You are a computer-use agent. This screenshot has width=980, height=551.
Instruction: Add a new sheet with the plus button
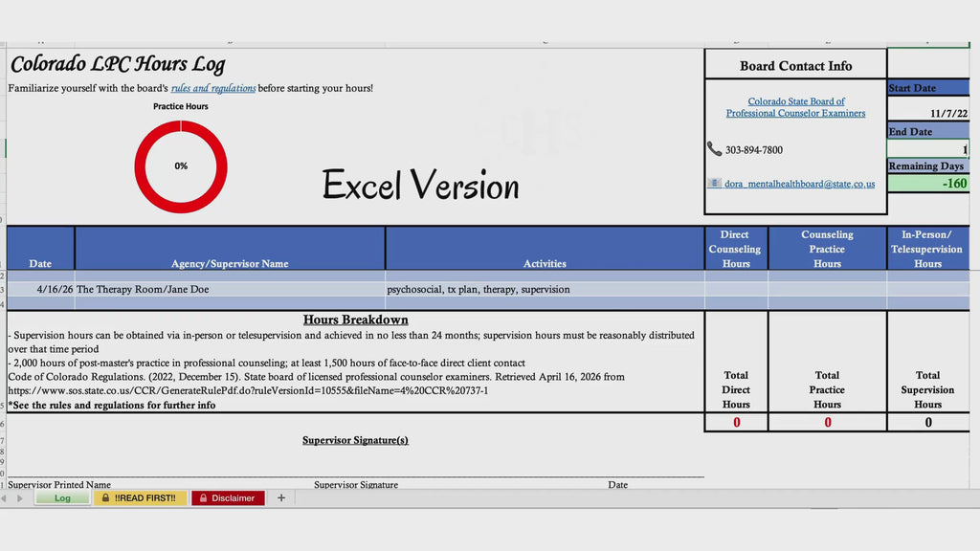coord(281,497)
